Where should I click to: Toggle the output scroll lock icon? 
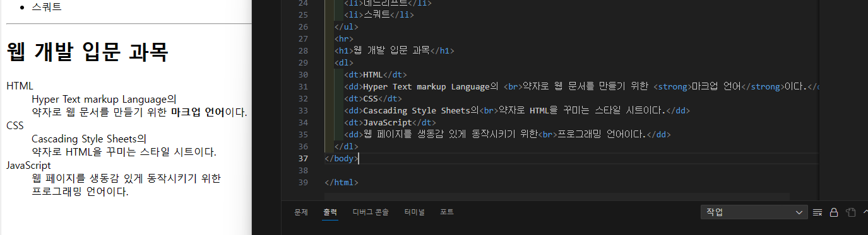coord(834,212)
